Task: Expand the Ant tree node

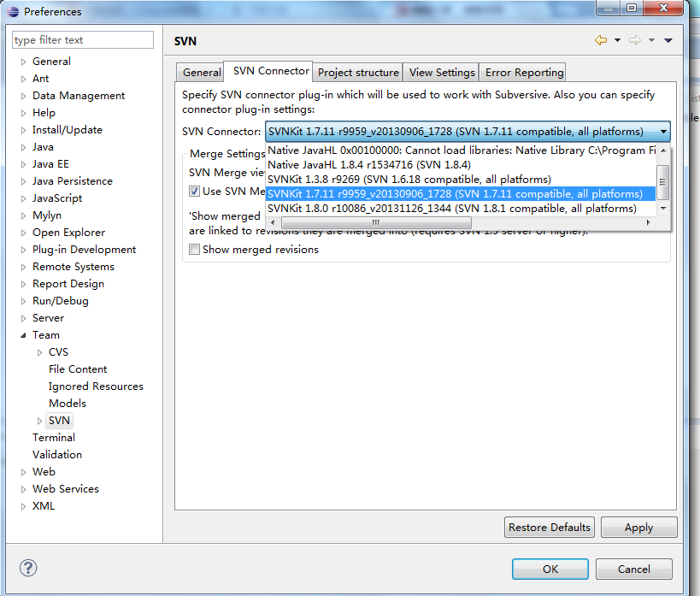Action: (x=24, y=79)
